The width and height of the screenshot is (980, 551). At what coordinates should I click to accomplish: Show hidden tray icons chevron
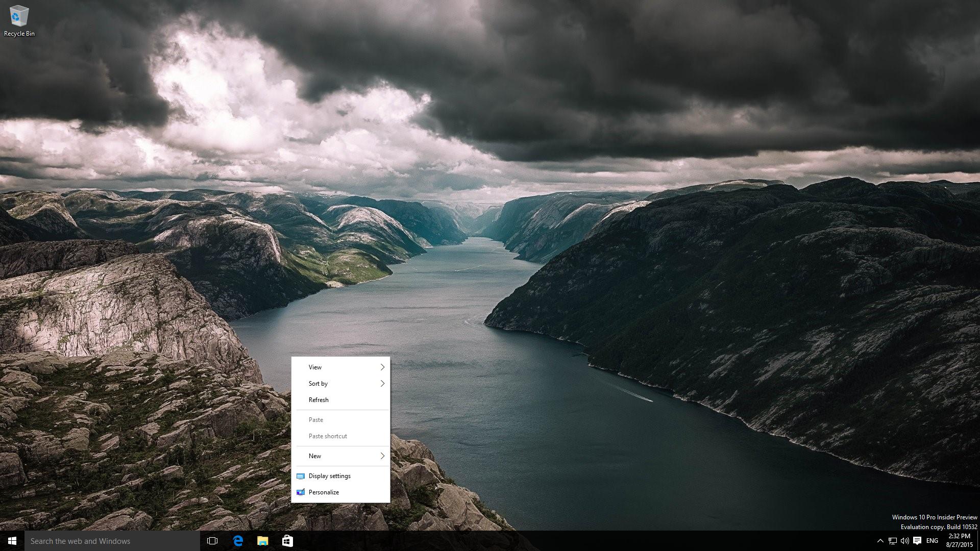click(x=880, y=541)
